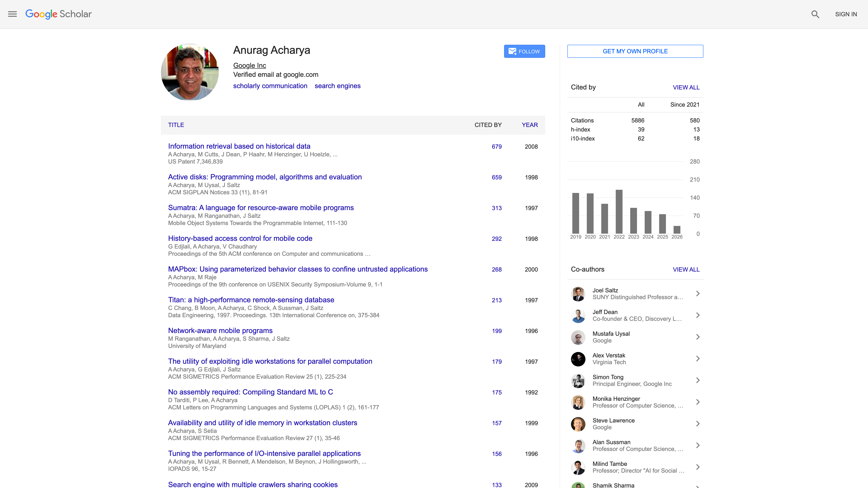The height and width of the screenshot is (488, 868).
Task: Expand chevron next to Joel Saltz
Action: point(698,294)
